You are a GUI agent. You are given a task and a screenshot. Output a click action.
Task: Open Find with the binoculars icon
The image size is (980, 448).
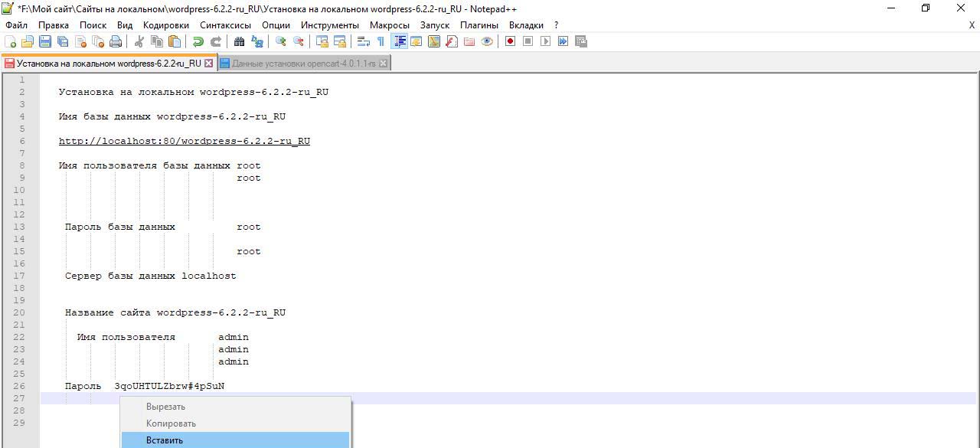click(x=239, y=41)
